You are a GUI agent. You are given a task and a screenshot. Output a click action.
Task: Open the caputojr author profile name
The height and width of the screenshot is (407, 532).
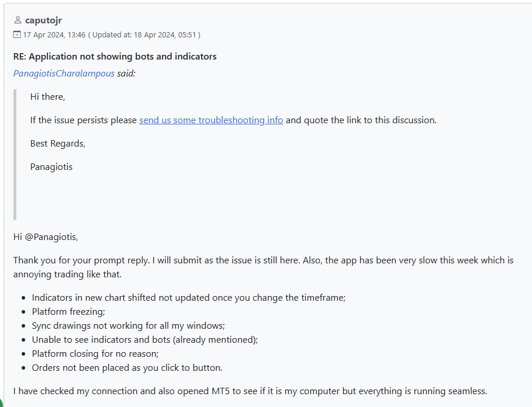click(43, 20)
